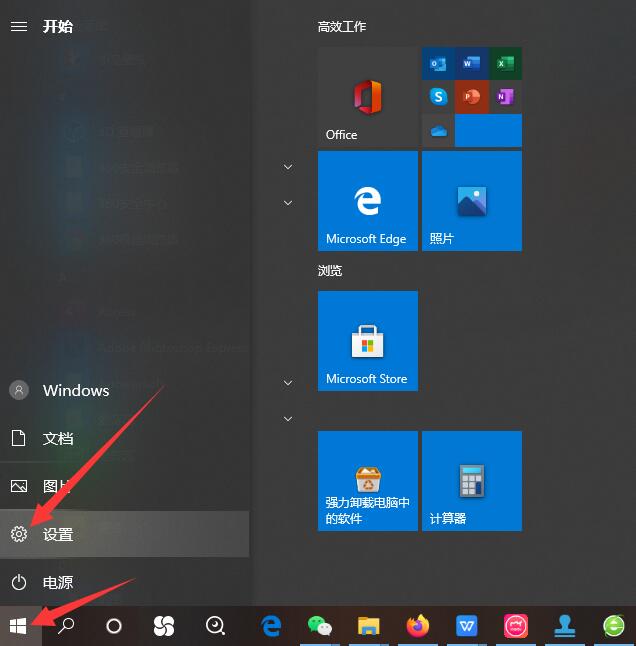Click the round Q search app on taskbar
Screen dimensions: 636x646
[215, 626]
